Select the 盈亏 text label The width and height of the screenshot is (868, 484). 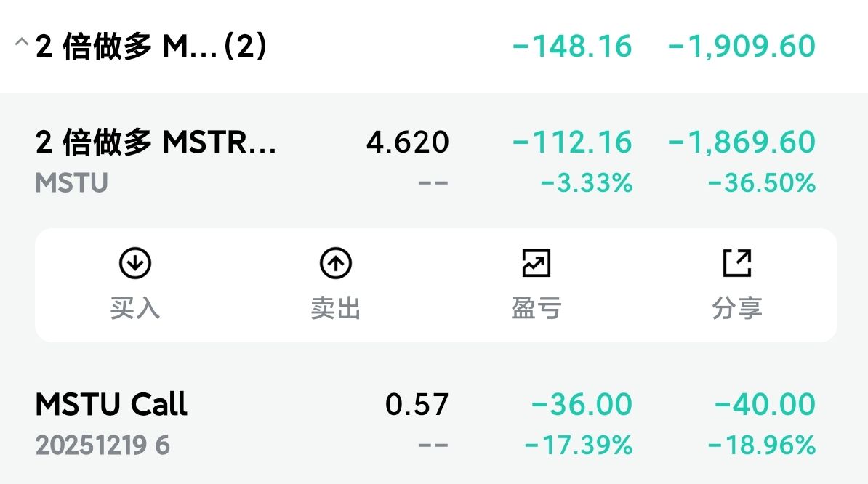click(x=537, y=309)
